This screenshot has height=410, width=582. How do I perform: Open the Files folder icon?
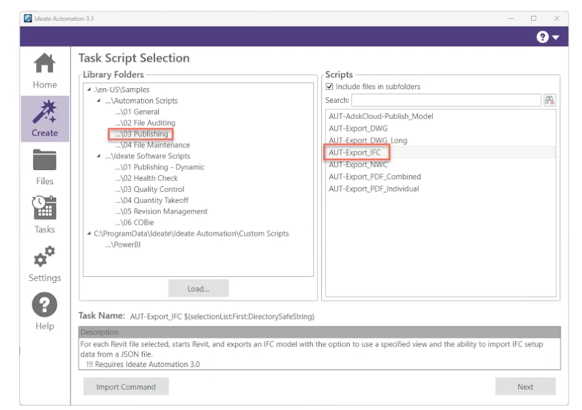click(45, 160)
